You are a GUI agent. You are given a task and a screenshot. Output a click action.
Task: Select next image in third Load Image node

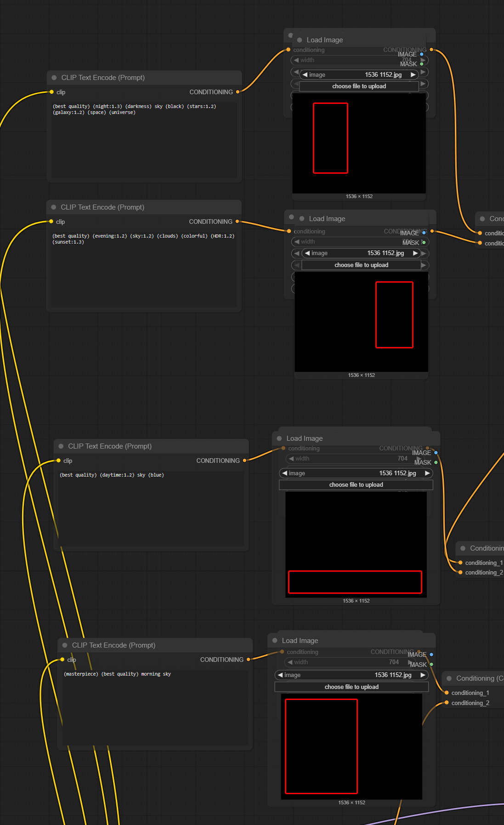coord(427,473)
